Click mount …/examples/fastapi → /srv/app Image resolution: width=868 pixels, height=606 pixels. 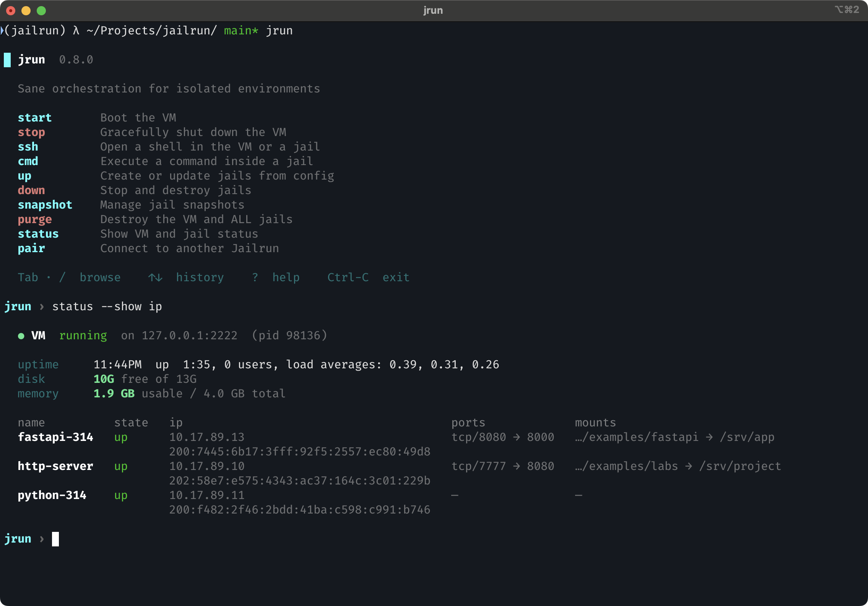tap(675, 437)
